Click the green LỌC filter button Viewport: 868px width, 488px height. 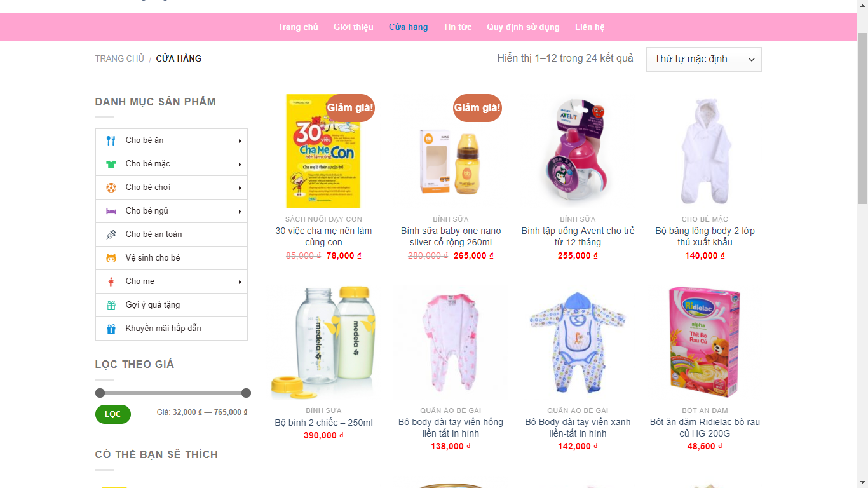113,414
